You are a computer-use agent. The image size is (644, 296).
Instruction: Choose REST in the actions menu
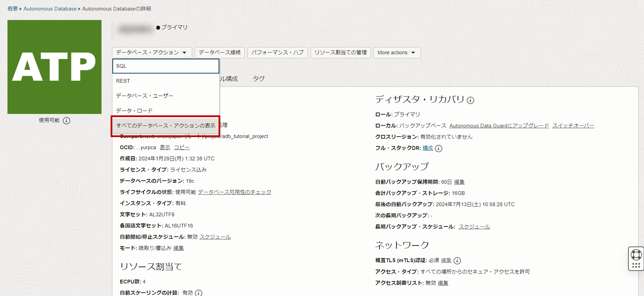coord(166,81)
